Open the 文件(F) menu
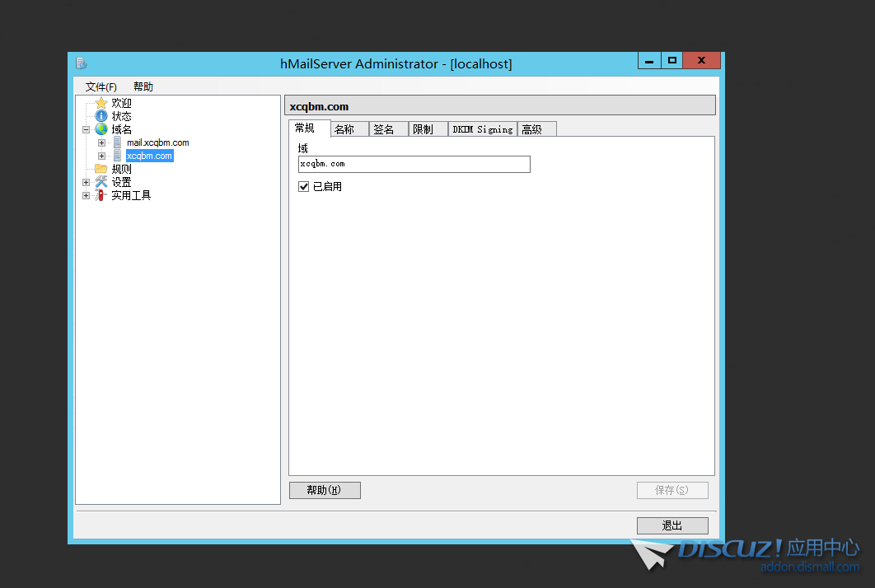The image size is (875, 588). coord(101,86)
